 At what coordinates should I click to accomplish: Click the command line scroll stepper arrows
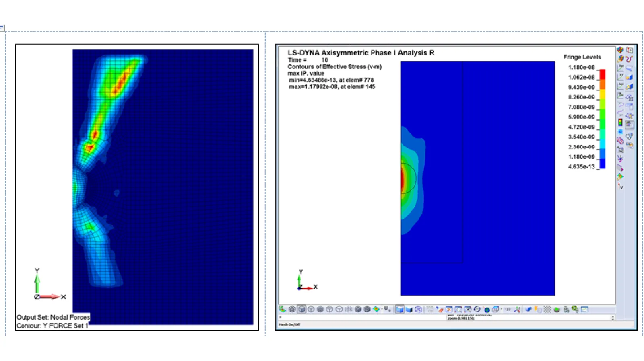click(613, 318)
